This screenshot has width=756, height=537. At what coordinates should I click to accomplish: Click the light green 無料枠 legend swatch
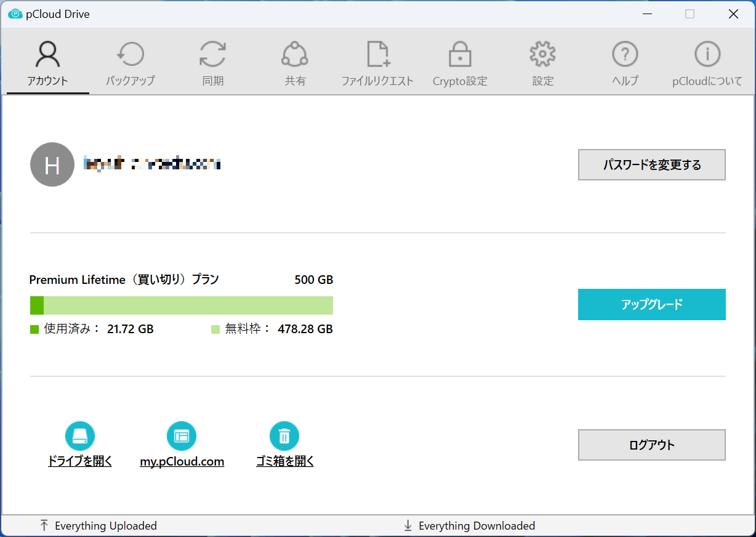coord(215,329)
